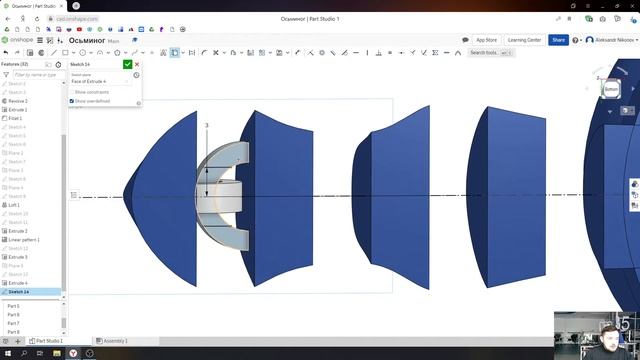Image resolution: width=640 pixels, height=360 pixels.
Task: Select the Trim tool icon
Action: (x=216, y=53)
